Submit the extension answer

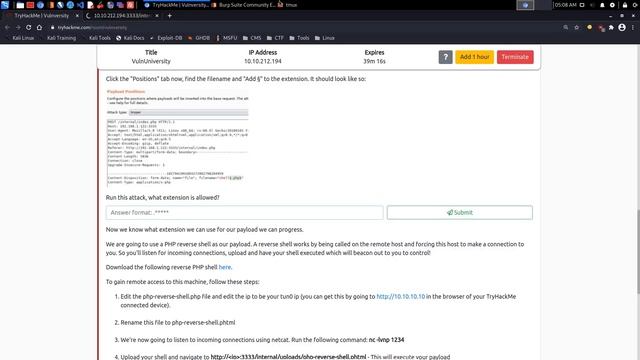(460, 212)
